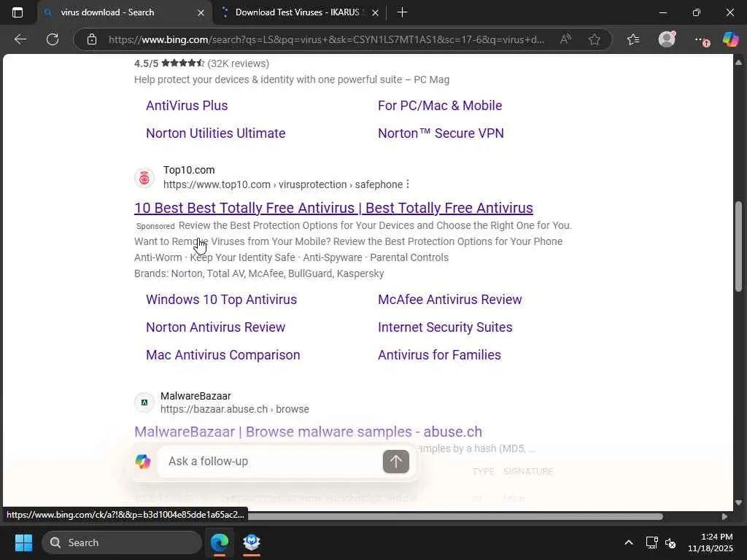Open the options dots beside top10.com URL

tap(408, 184)
